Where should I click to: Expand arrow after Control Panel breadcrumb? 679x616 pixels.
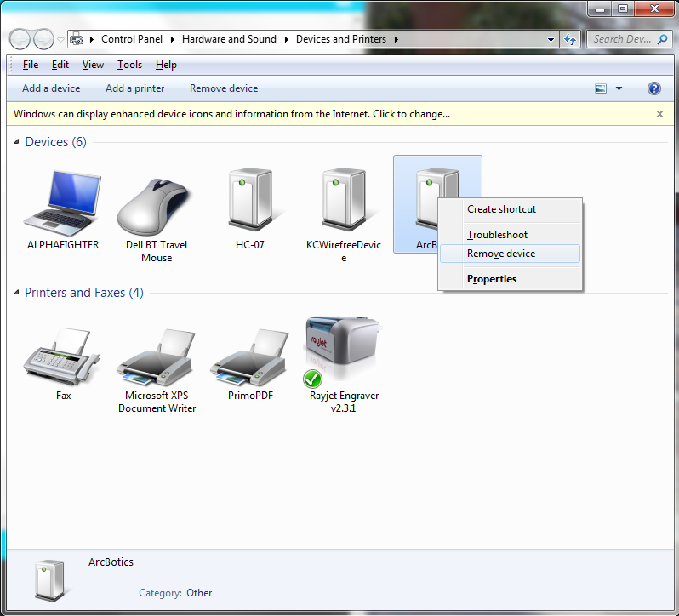tap(173, 39)
